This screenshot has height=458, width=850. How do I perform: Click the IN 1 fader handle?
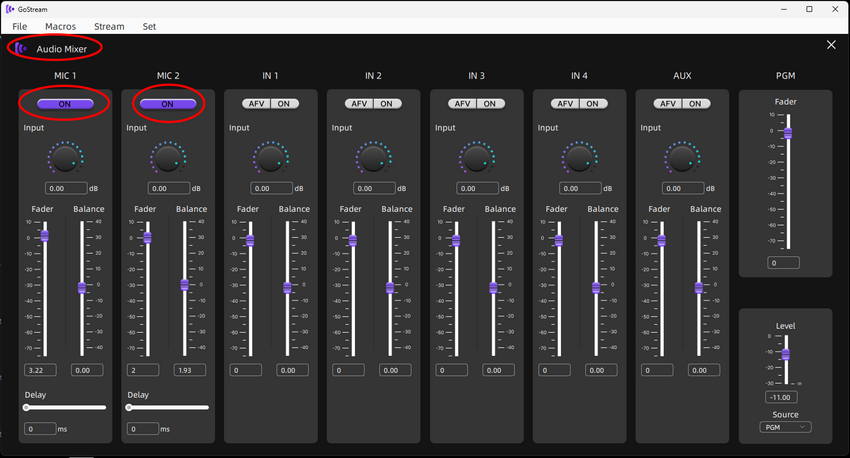pyautogui.click(x=250, y=240)
